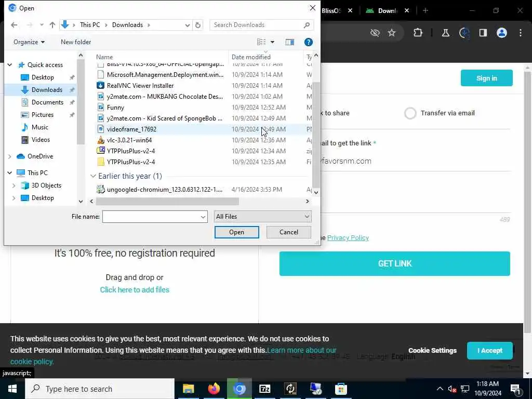Image resolution: width=532 pixels, height=399 pixels.
Task: Open Firefox from the taskbar
Action: 214,389
